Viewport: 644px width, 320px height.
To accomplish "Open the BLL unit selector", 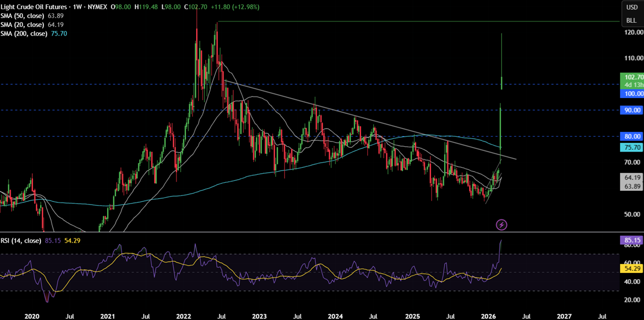I will (631, 21).
